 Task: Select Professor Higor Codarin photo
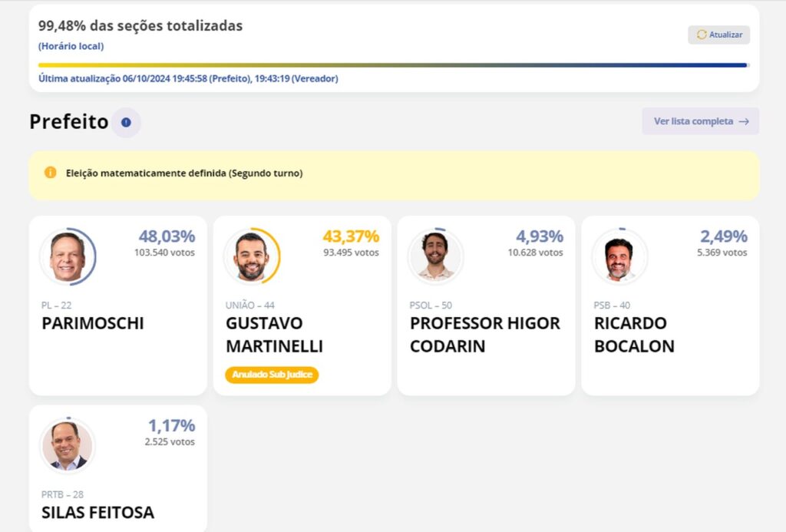pos(435,256)
